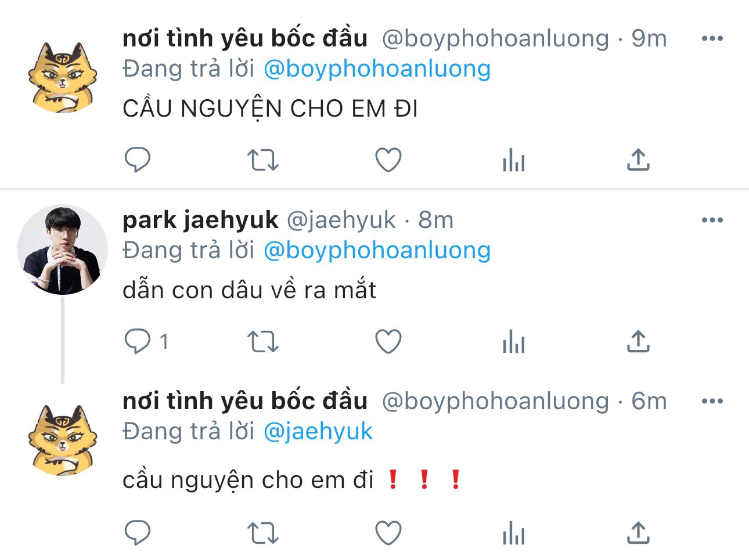Share park jaehyuk's tweet
This screenshot has width=749, height=560.
pos(638,341)
